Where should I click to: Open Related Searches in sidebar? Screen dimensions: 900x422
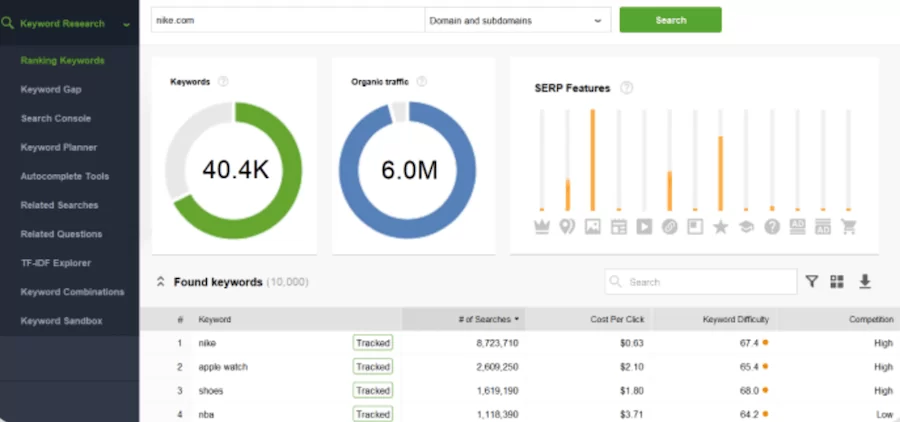pos(59,205)
